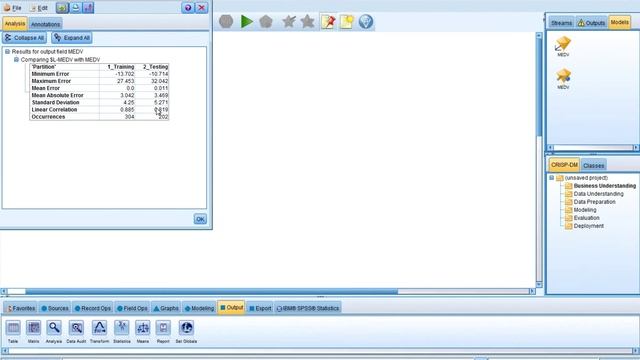Viewport: 640px width, 360px height.
Task: Select the Transform output node
Action: (x=99, y=331)
